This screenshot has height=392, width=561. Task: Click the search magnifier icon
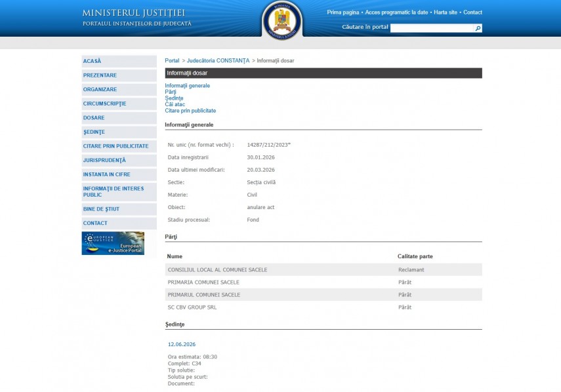pos(478,28)
